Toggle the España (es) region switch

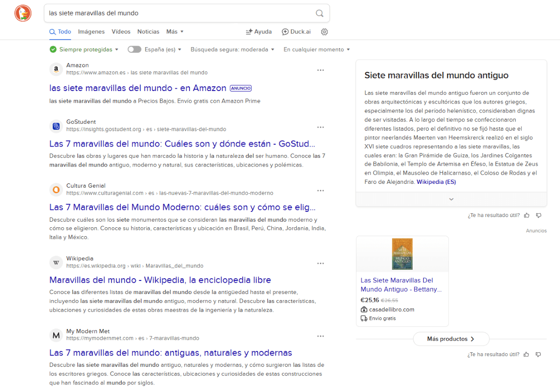[134, 49]
